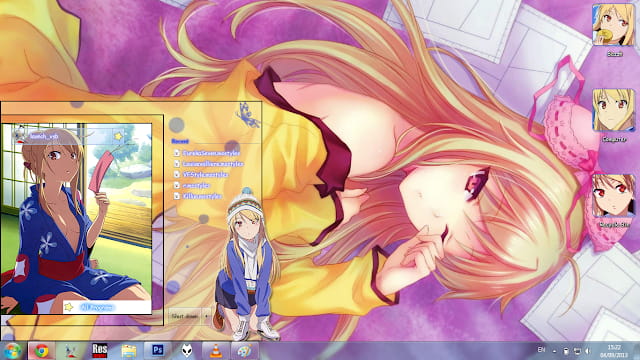Click All Programs in Start menu
Viewport: 640px width, 360px height.
coord(96,307)
